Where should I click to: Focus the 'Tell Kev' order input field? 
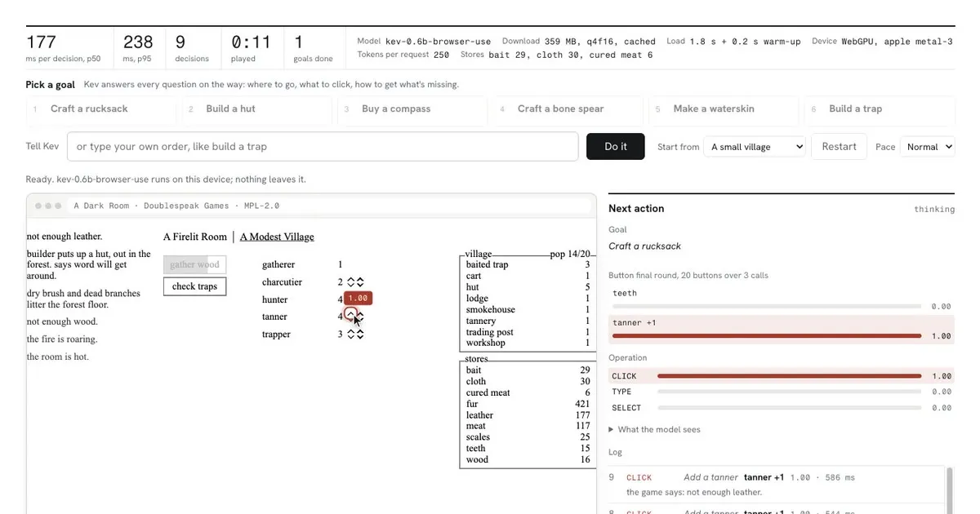coord(323,147)
